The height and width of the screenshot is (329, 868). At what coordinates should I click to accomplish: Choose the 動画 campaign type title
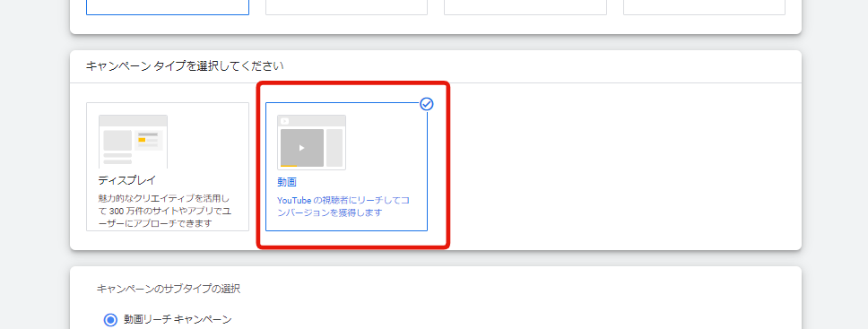[287, 182]
